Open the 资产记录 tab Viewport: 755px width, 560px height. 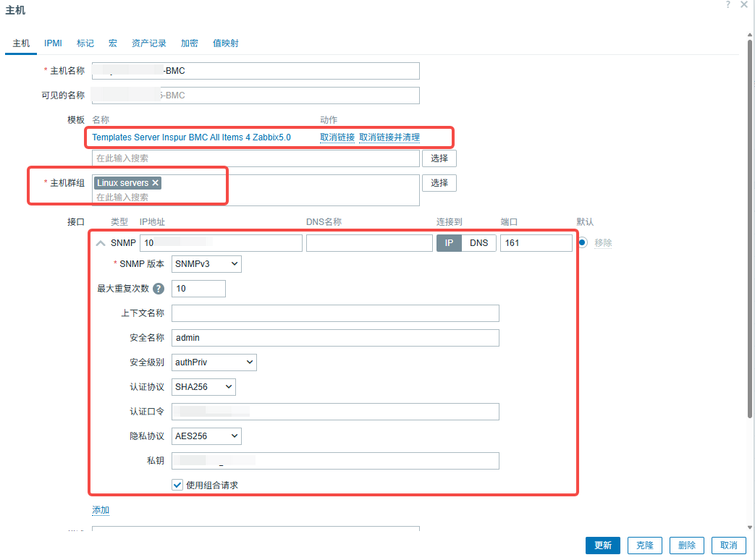point(148,43)
